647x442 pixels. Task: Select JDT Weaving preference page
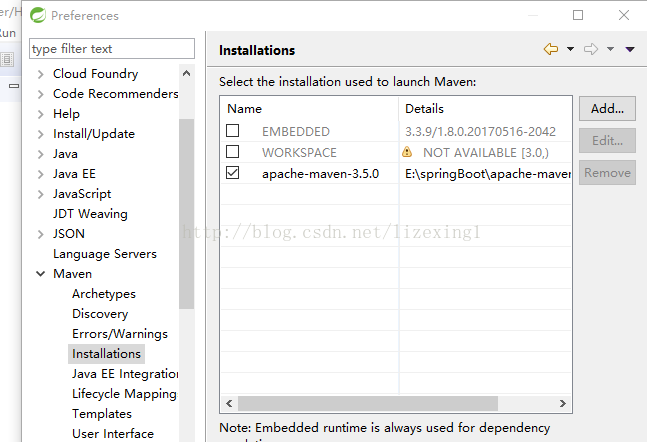90,214
